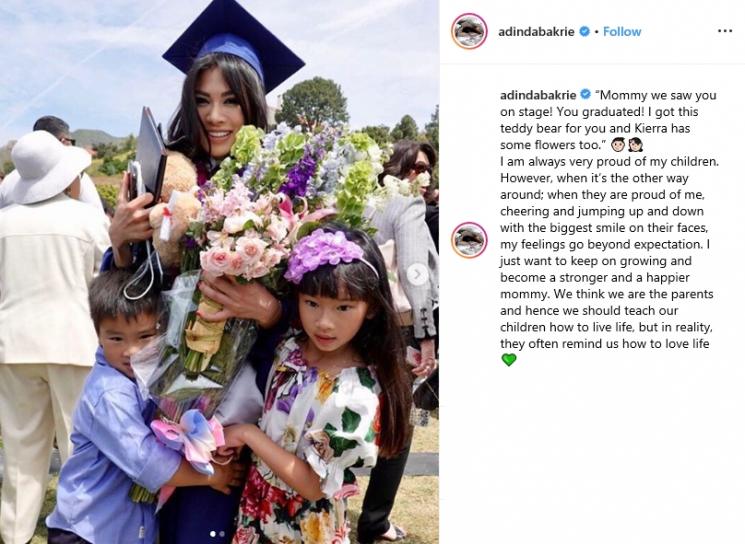Click the caption line about being proud of children
745x544 pixels.
click(x=609, y=162)
